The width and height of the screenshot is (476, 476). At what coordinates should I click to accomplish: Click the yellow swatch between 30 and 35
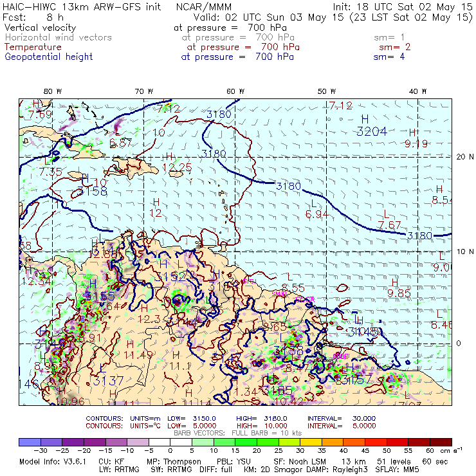click(311, 442)
